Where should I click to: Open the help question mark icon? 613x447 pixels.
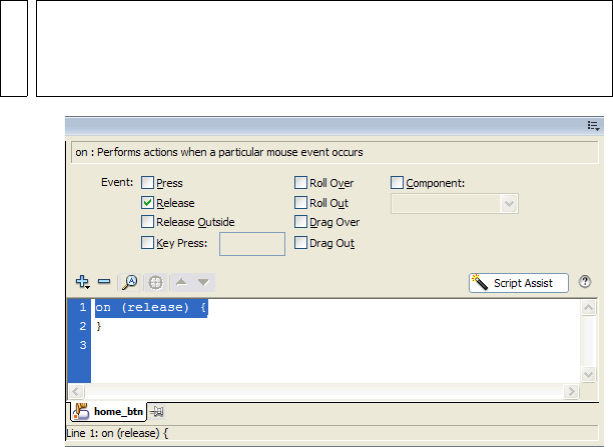[x=585, y=283]
